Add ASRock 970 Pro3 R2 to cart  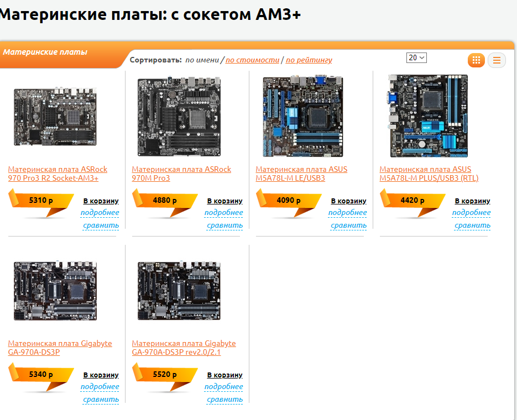(x=101, y=201)
